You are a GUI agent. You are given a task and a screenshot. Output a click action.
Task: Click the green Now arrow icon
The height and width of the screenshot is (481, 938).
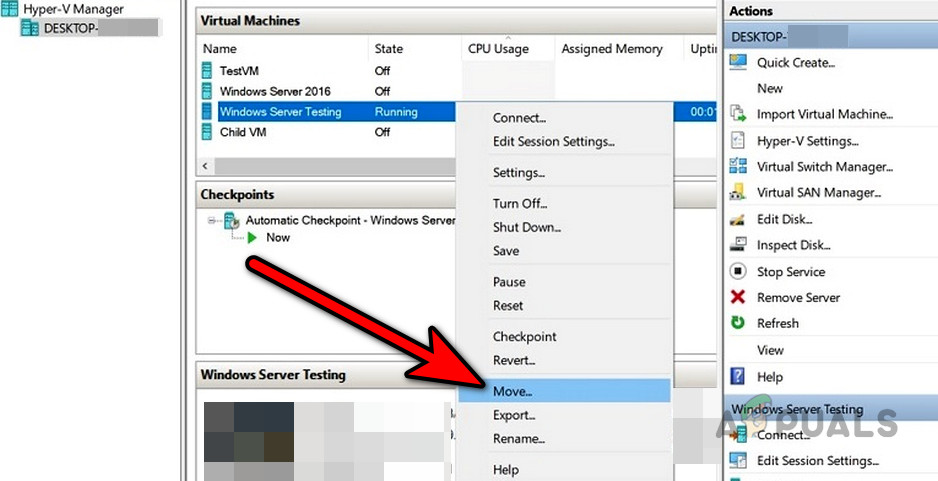click(252, 238)
